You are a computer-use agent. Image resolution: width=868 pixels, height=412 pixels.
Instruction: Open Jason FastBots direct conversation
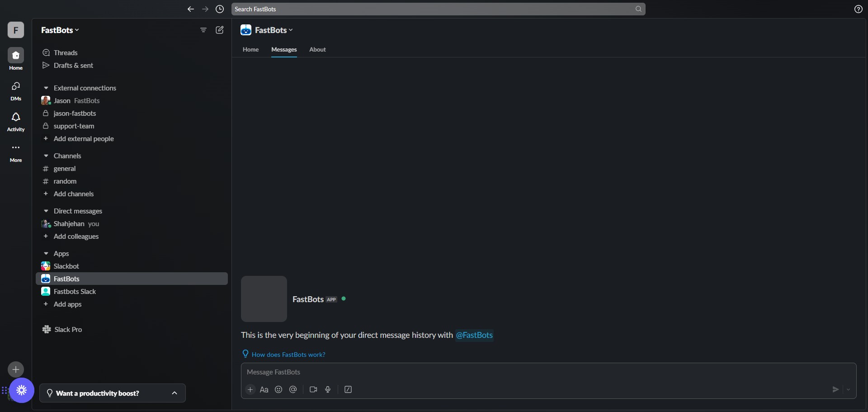[132, 100]
